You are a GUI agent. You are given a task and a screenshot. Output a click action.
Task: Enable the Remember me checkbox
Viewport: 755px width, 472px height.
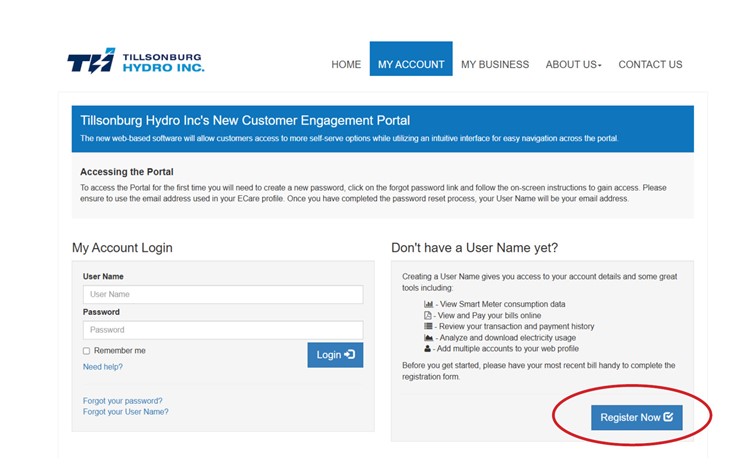point(86,351)
